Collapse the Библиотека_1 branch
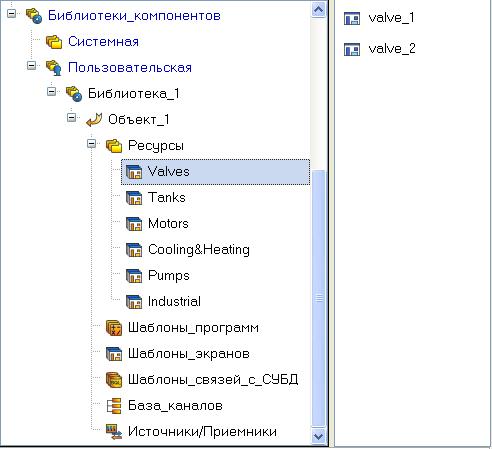This screenshot has width=492, height=449. (51, 91)
